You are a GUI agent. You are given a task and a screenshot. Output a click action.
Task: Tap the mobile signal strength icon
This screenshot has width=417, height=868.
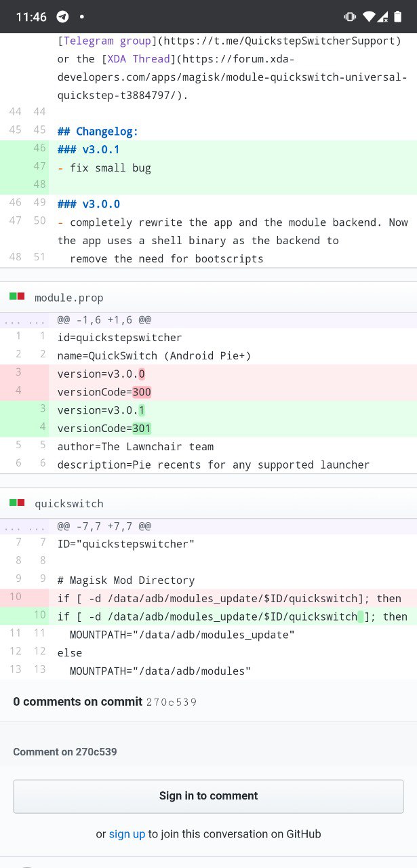[x=384, y=16]
